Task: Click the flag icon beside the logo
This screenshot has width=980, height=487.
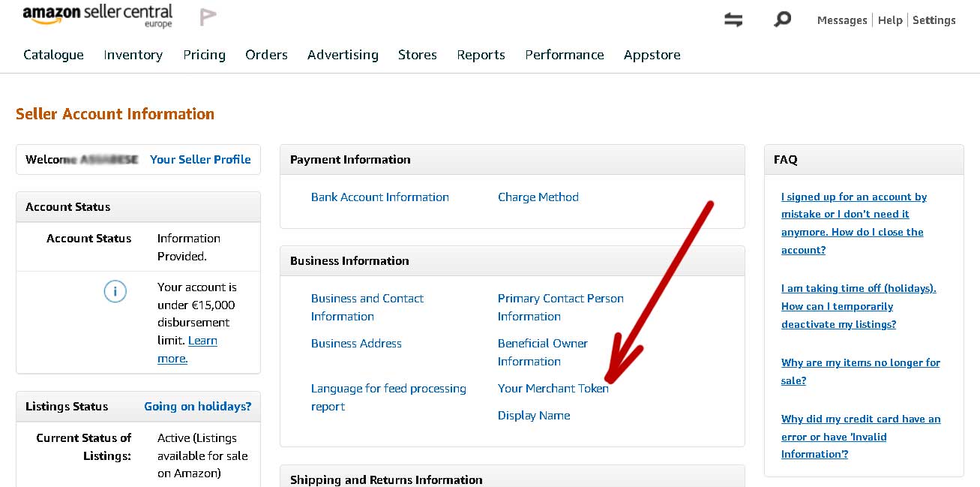Action: click(208, 17)
